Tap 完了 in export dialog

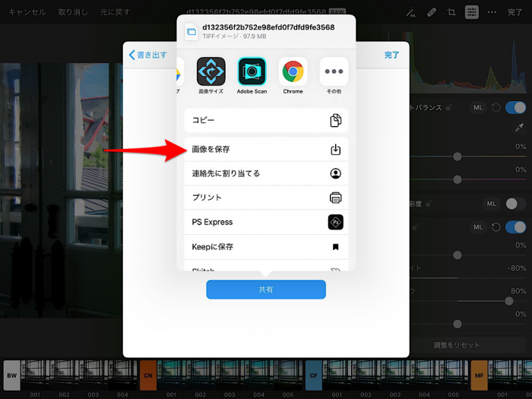coord(391,55)
